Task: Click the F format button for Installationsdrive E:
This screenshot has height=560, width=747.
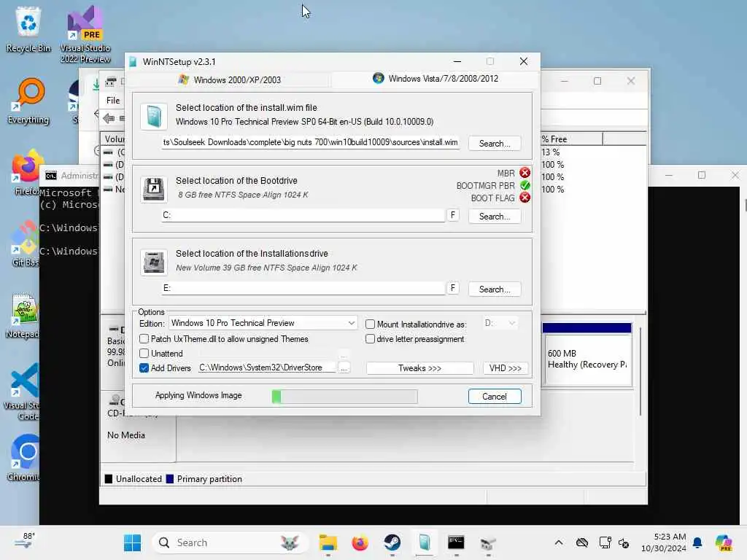Action: click(452, 288)
